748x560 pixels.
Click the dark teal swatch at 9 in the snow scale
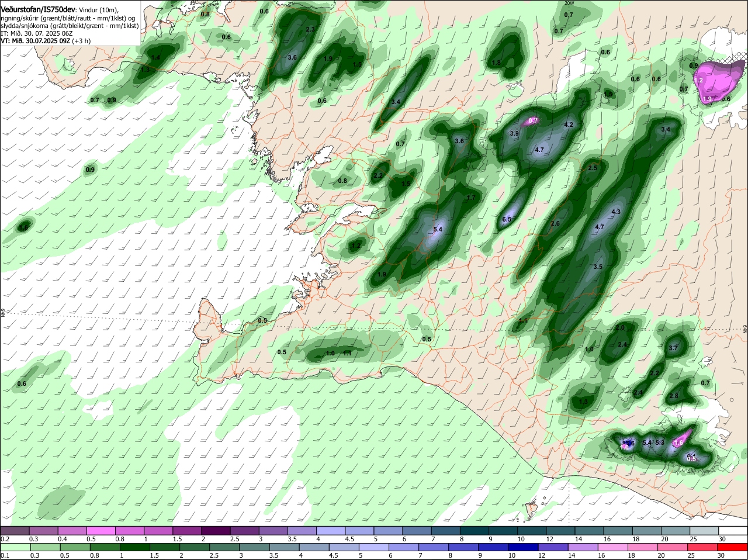point(504,531)
